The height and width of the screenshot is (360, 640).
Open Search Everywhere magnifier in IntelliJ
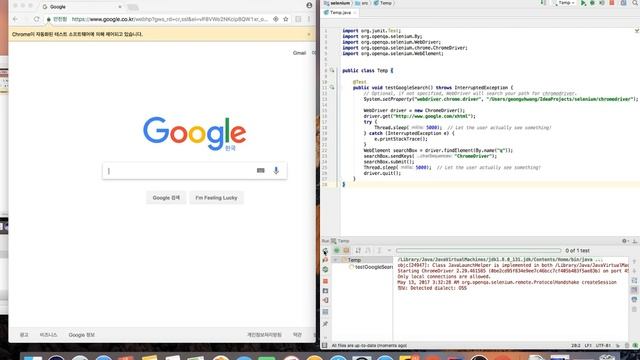pyautogui.click(x=636, y=3)
